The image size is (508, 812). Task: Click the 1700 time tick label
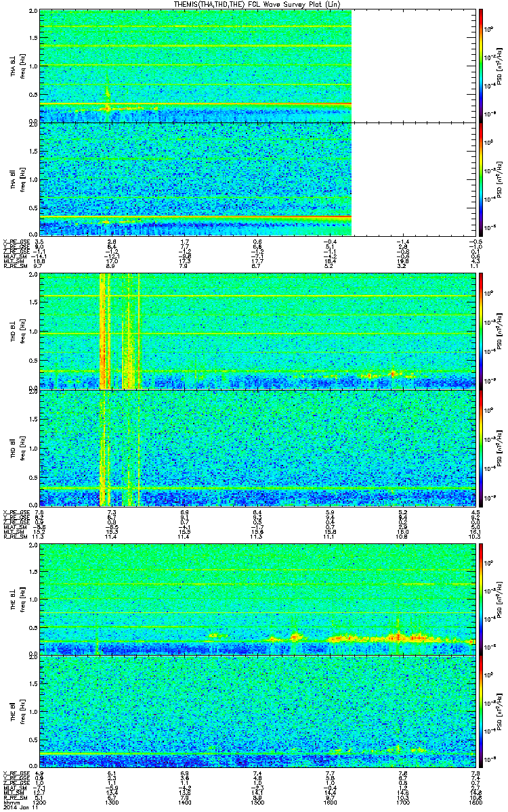coord(402,803)
